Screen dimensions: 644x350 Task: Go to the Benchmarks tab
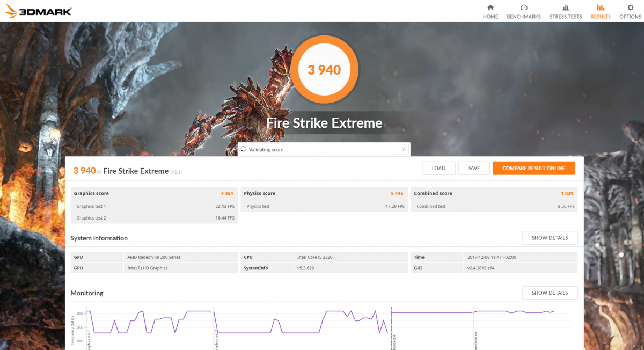pos(524,11)
